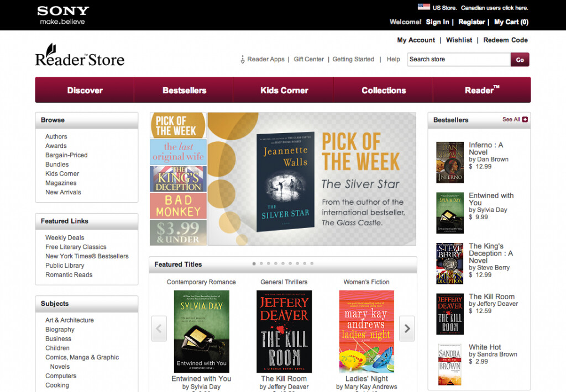Open the Kids Corner navigation tab
Screen dimensions: 566x392
(284, 90)
